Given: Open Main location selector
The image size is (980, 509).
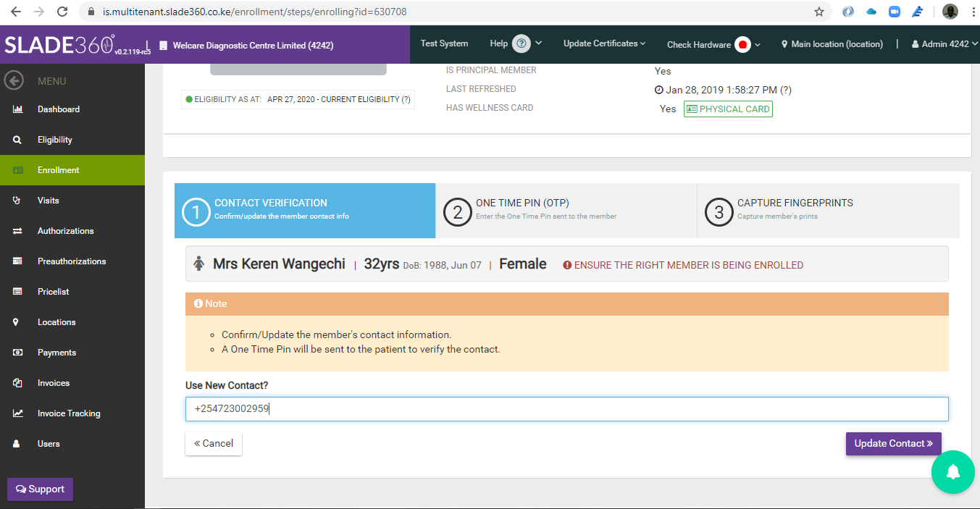Looking at the screenshot, I should (832, 44).
